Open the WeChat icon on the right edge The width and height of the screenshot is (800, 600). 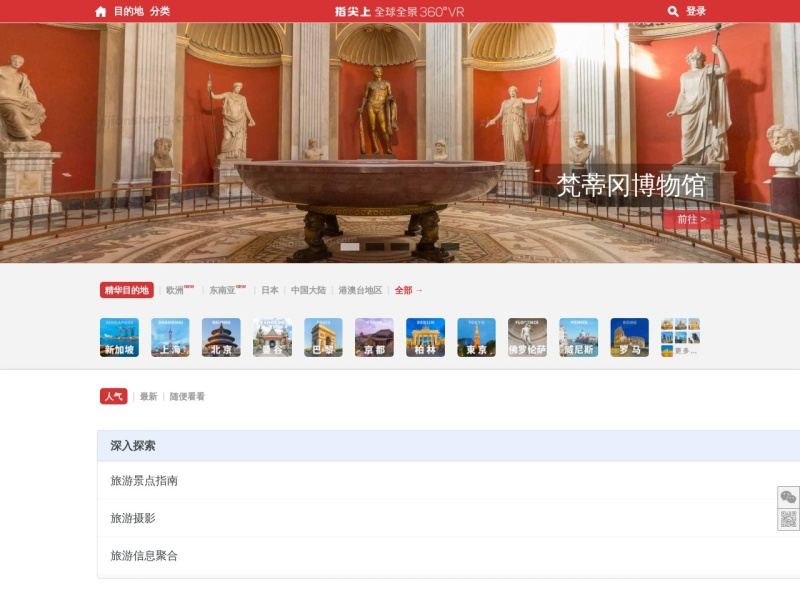point(788,497)
